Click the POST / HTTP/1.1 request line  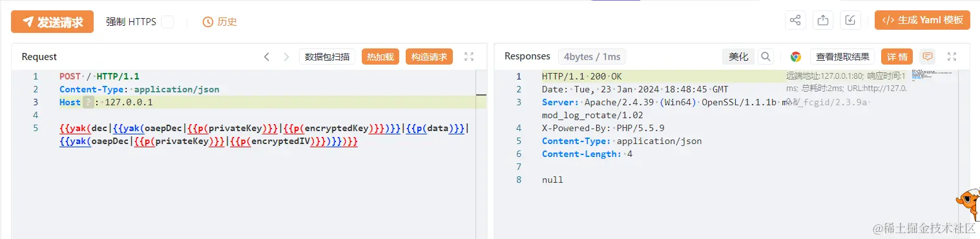(99, 76)
